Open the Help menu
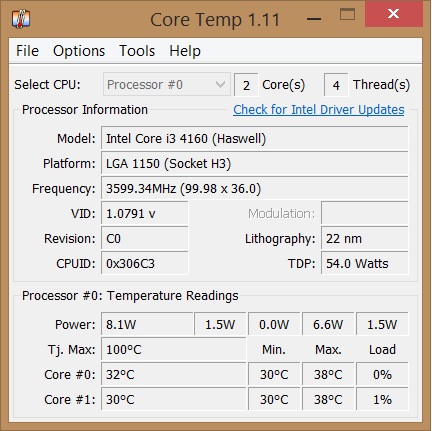This screenshot has width=432, height=431. (185, 51)
